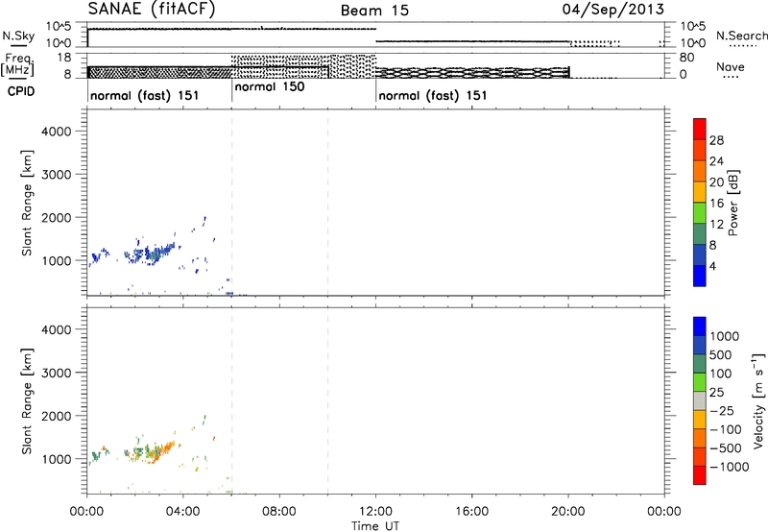Click the "normal 150" CPID label

(270, 86)
